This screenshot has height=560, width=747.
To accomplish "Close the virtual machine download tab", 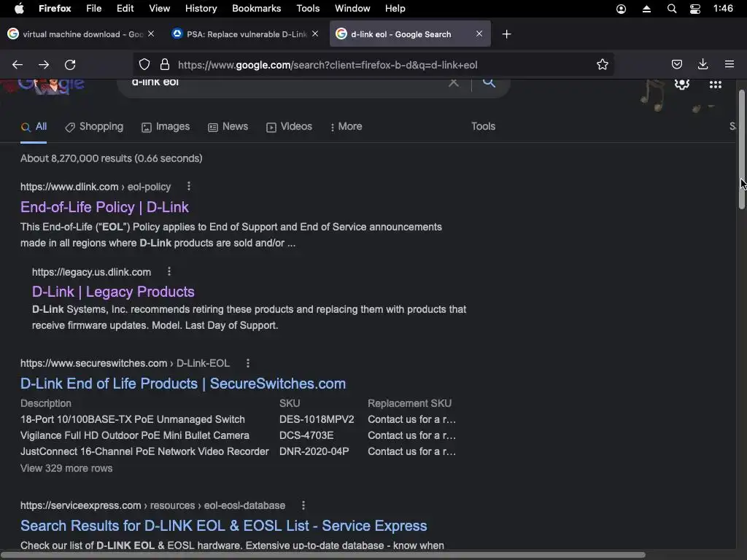I will click(x=151, y=34).
